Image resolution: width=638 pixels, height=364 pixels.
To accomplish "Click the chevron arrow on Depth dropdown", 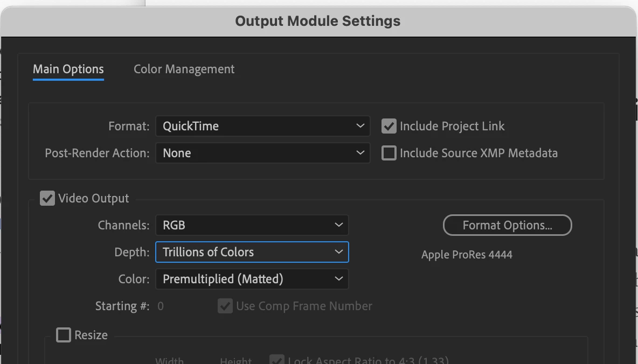I will 338,252.
